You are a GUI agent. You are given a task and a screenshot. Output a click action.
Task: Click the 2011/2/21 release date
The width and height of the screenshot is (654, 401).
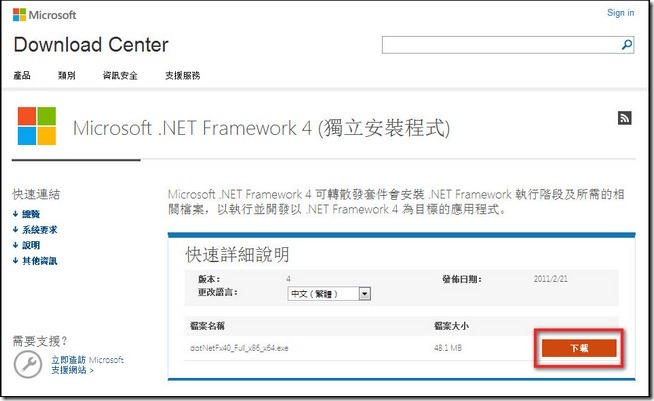pos(551,279)
